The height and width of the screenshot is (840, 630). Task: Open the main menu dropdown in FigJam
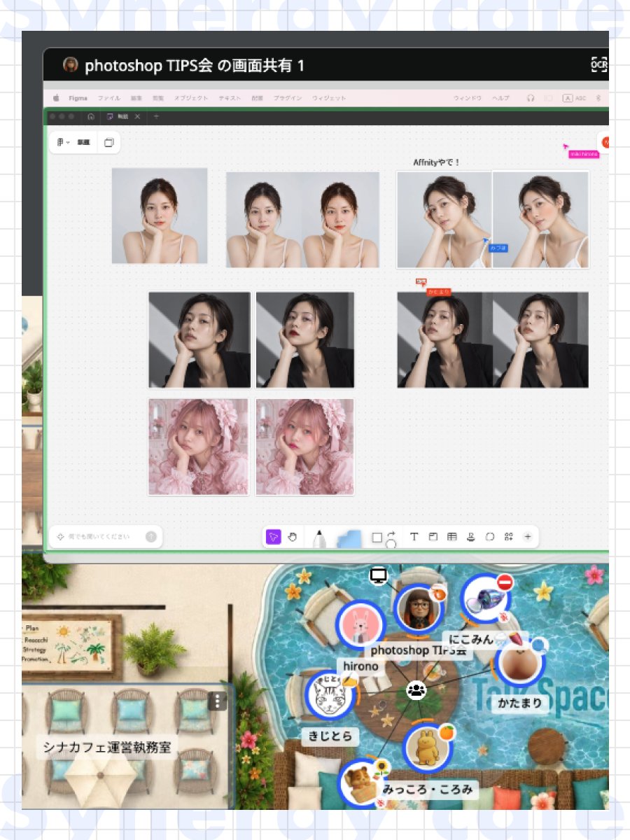pyautogui.click(x=63, y=142)
